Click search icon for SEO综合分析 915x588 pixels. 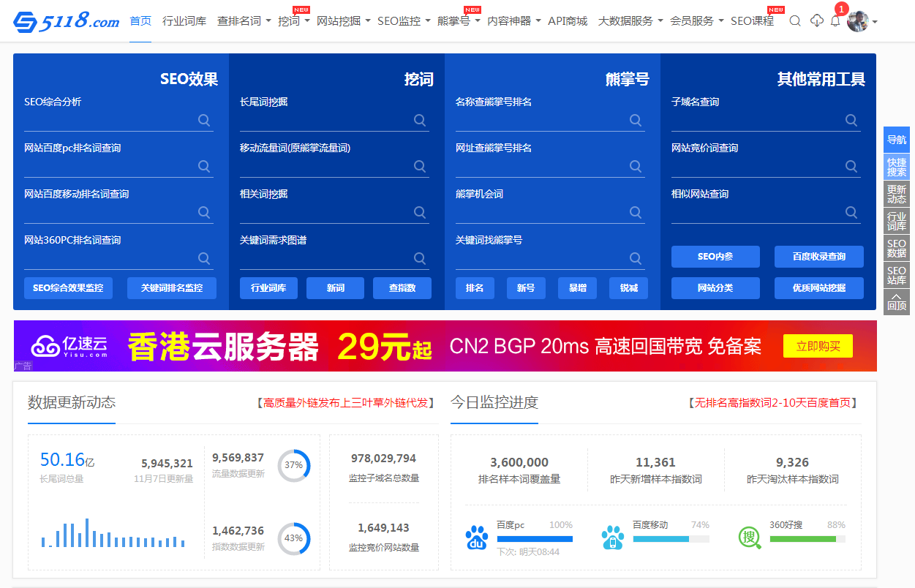(204, 120)
